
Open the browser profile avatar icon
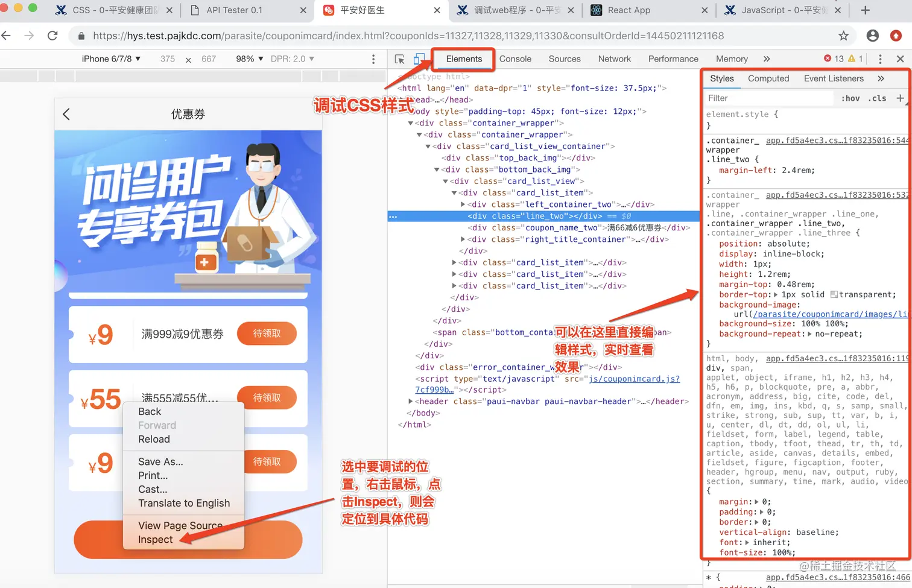872,36
